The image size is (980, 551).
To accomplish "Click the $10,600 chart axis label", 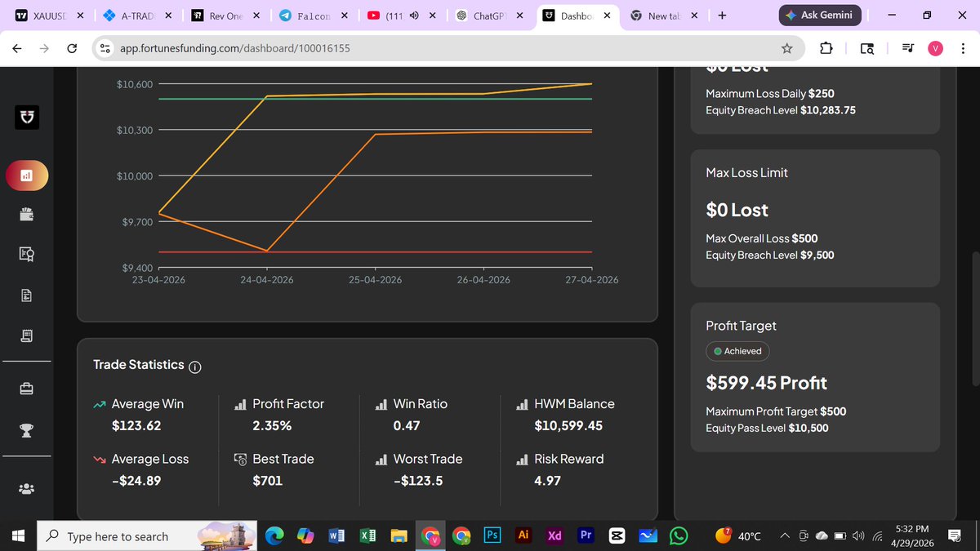I will click(134, 84).
